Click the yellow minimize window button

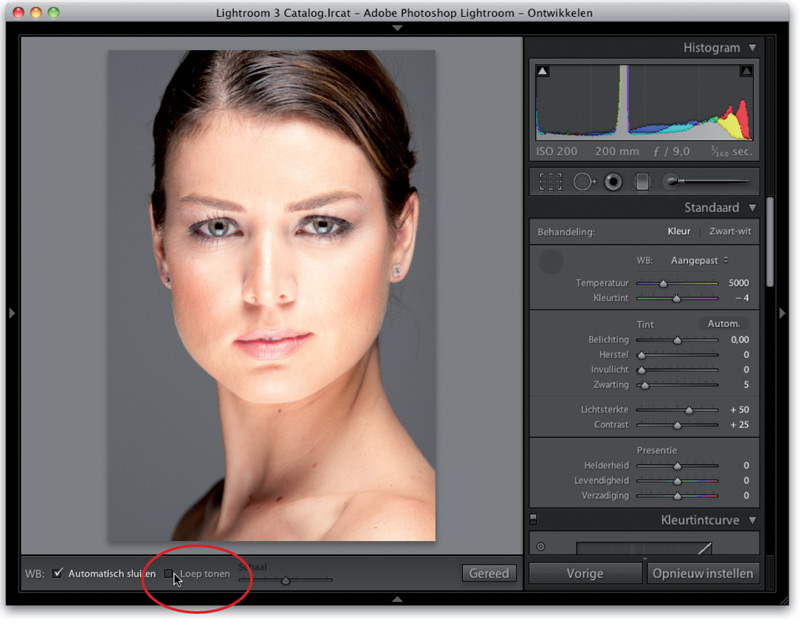coord(36,13)
